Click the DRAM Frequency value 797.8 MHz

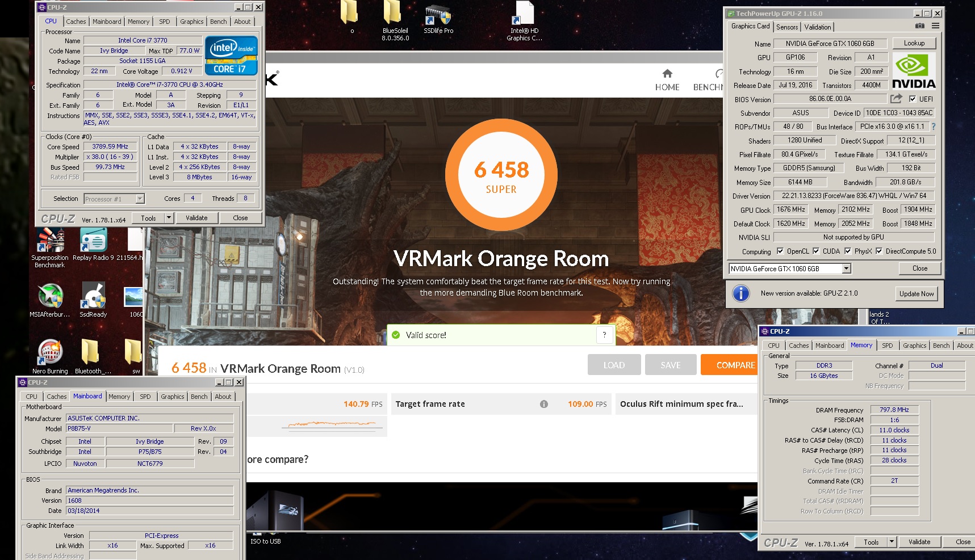[x=894, y=410]
